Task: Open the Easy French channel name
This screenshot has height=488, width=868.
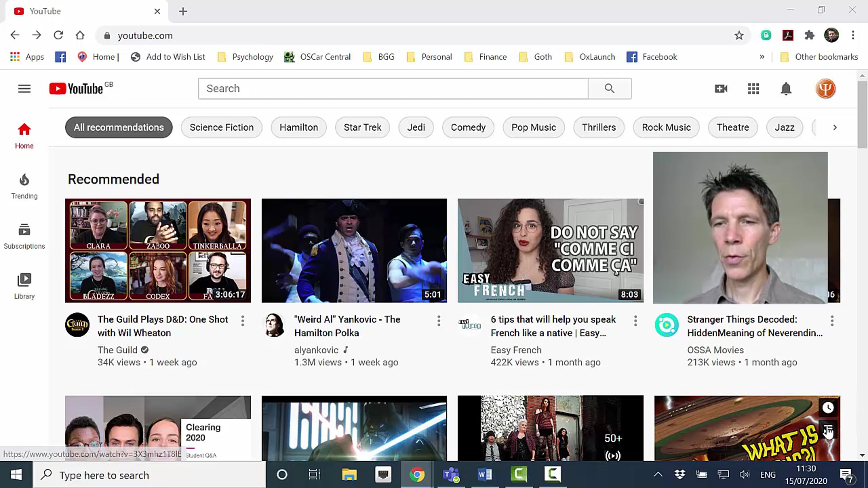Action: (x=516, y=350)
